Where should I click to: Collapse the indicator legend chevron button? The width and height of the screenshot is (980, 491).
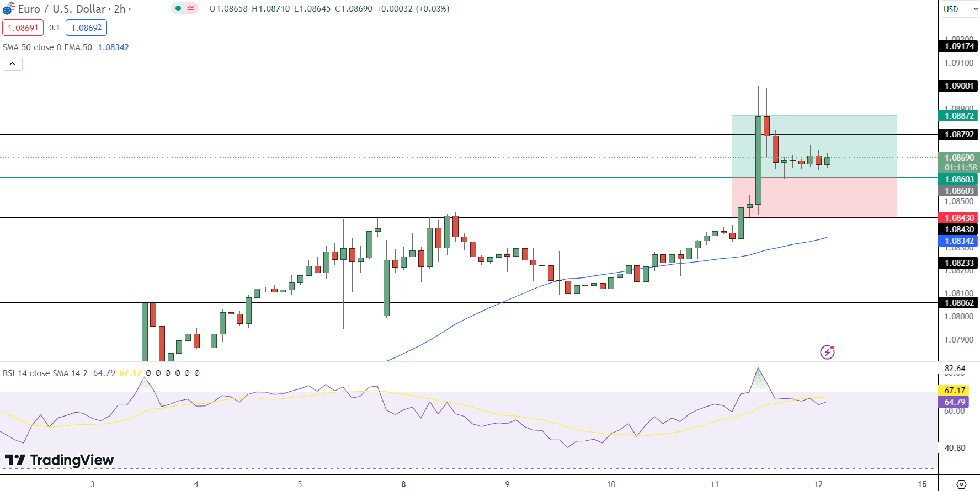point(13,63)
